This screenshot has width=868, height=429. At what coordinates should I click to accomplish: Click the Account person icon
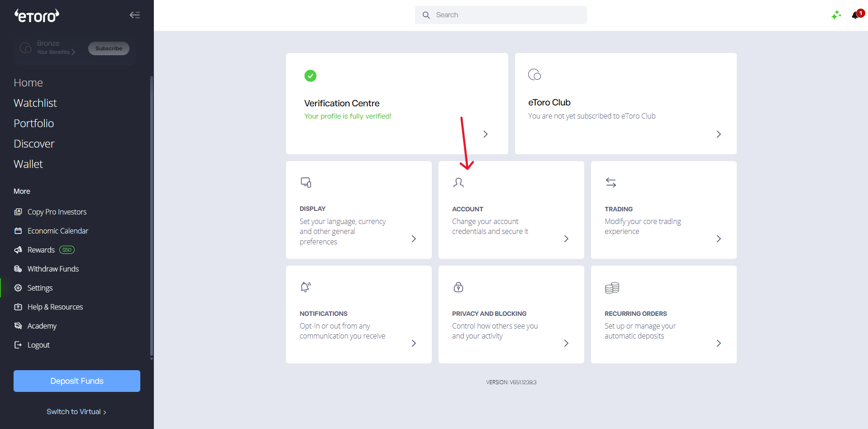point(458,182)
